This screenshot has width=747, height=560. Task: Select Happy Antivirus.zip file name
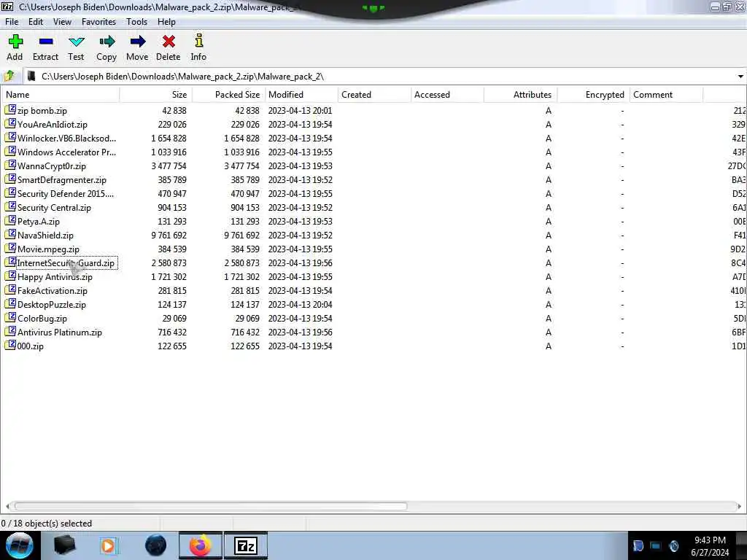pos(55,276)
